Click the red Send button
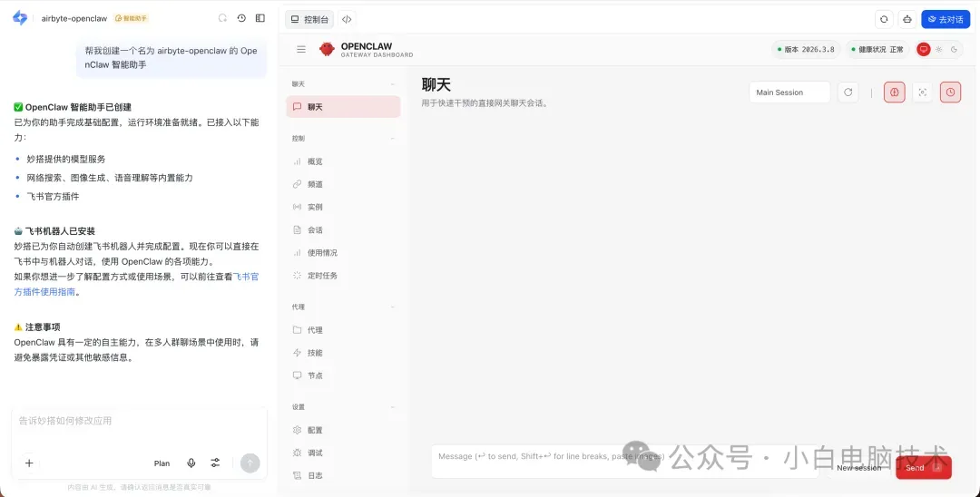The image size is (980, 497). click(923, 468)
